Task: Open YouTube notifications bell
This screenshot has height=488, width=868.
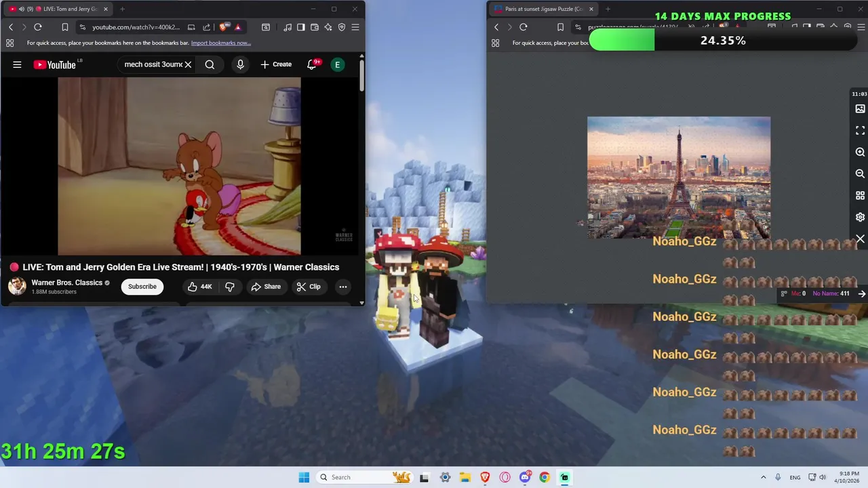Action: pos(313,64)
